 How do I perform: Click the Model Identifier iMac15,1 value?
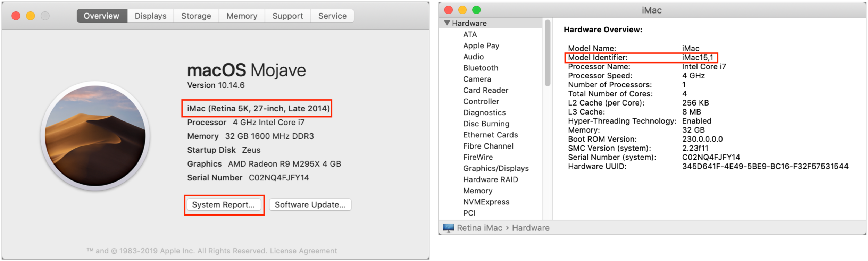point(698,58)
